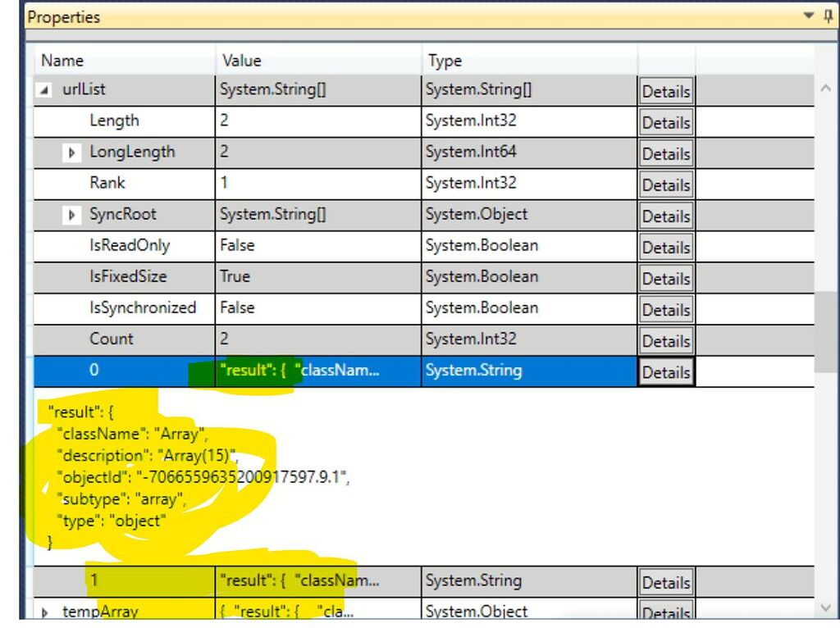
Task: Open Details for IsFixedSize row
Action: tap(666, 279)
